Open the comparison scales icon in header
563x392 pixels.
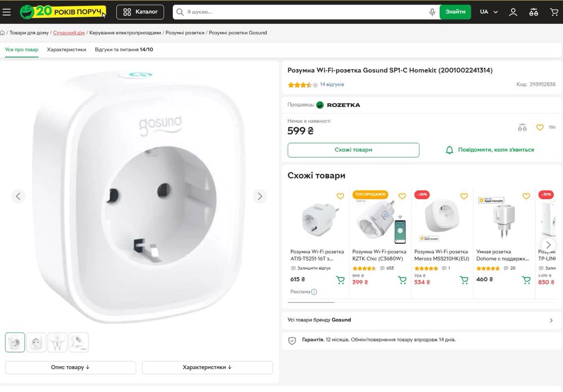[x=534, y=12]
